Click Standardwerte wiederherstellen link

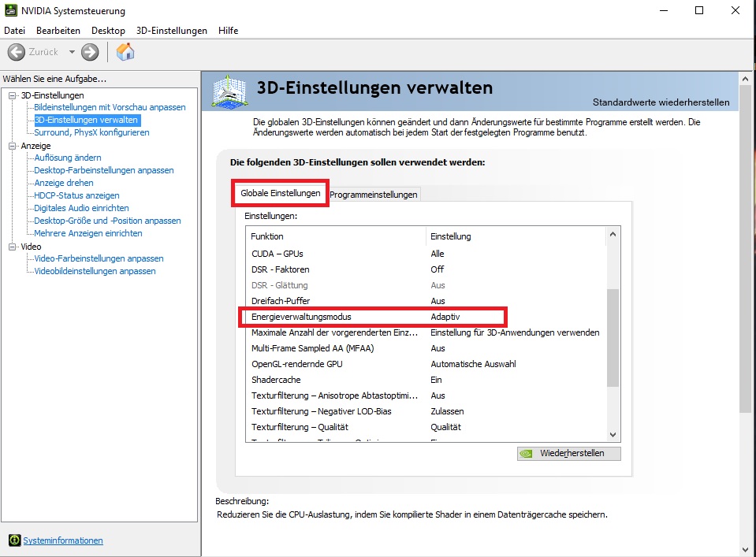(661, 102)
